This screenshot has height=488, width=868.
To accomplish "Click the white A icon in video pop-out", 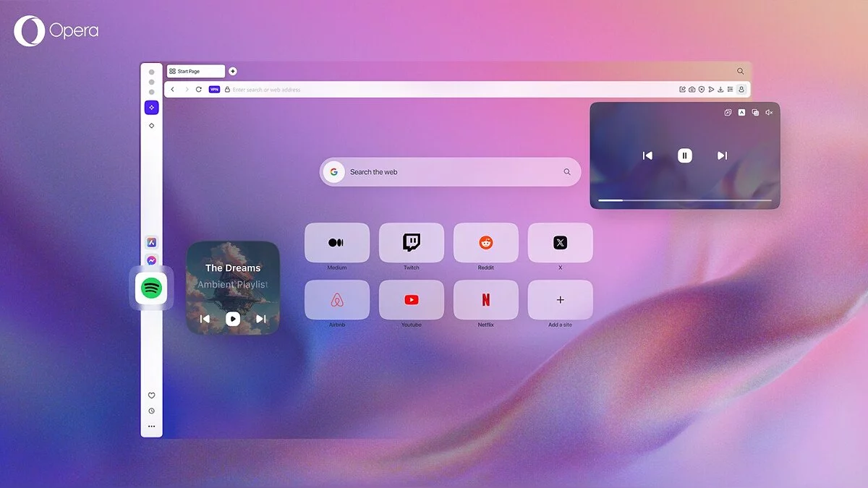I will pyautogui.click(x=741, y=112).
